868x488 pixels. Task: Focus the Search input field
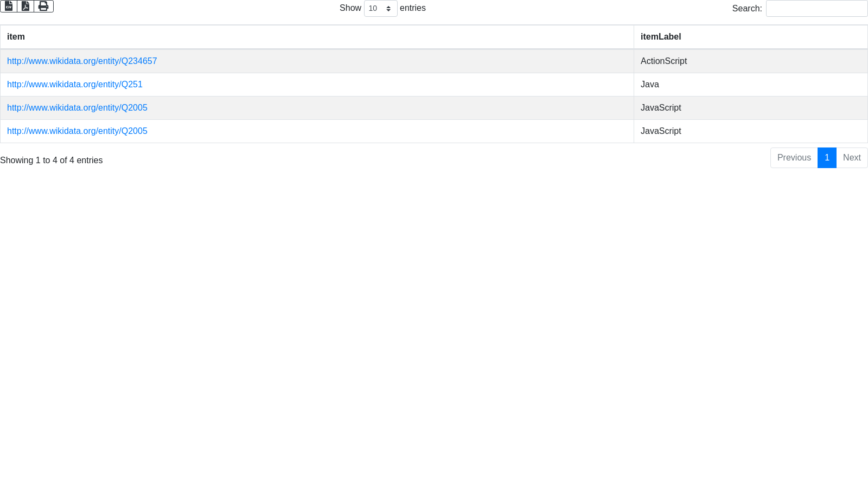click(x=816, y=9)
